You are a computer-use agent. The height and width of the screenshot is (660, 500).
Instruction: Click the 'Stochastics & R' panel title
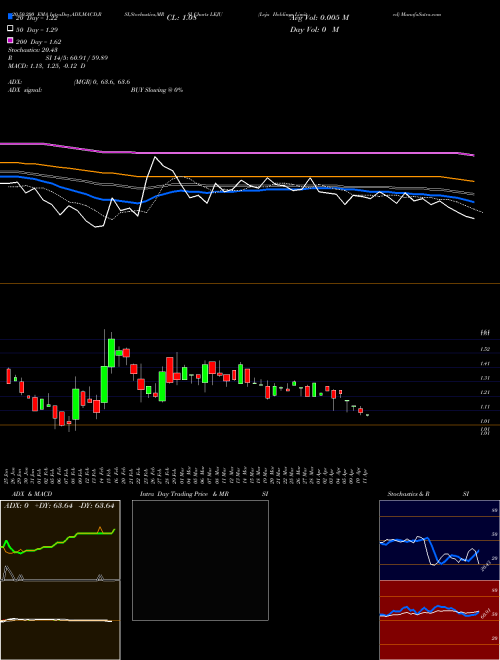(x=408, y=494)
